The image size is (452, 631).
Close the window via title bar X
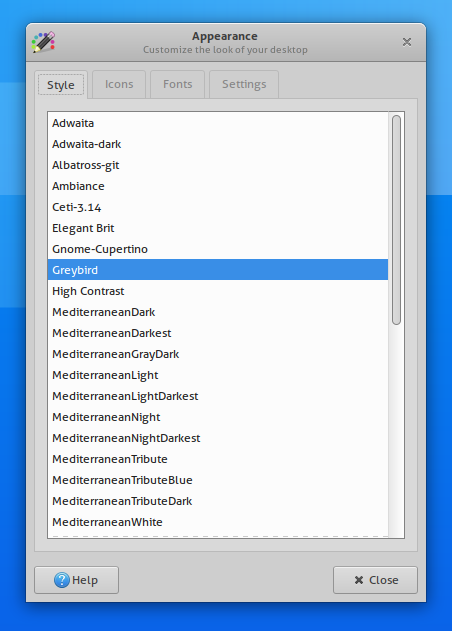pyautogui.click(x=407, y=42)
